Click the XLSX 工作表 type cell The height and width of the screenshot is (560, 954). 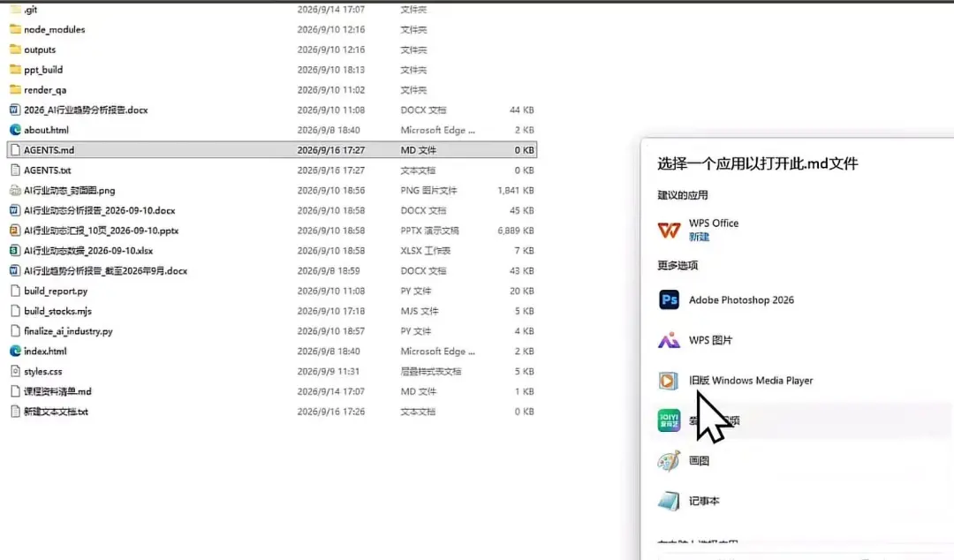coord(425,250)
